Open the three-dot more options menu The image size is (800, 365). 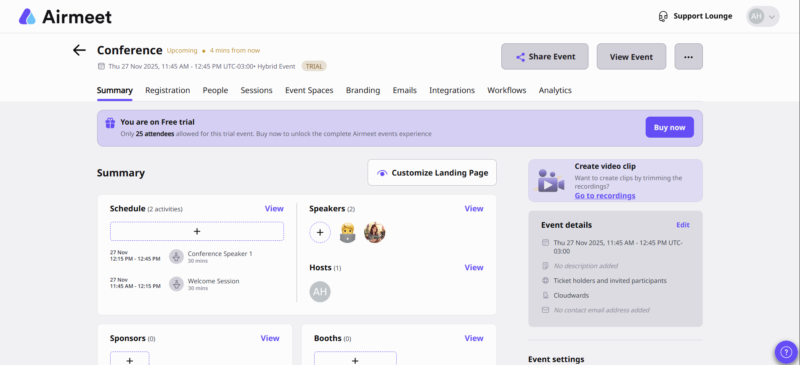688,57
